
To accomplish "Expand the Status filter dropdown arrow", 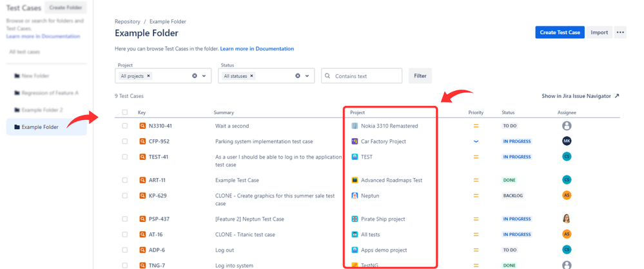I will point(307,76).
